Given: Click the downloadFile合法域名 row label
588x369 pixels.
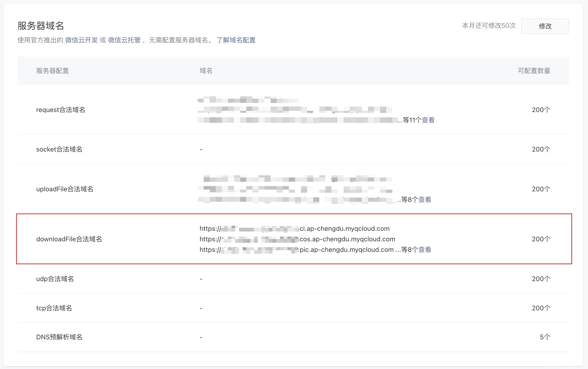Looking at the screenshot, I should pyautogui.click(x=69, y=239).
